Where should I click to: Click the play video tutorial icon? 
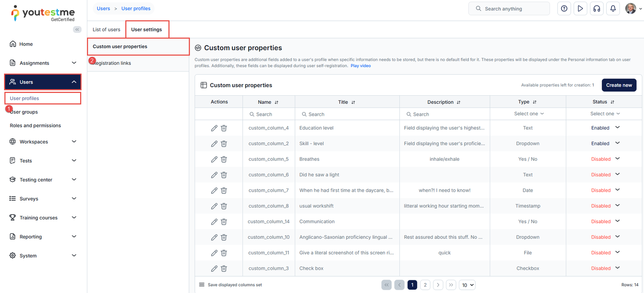pos(580,8)
